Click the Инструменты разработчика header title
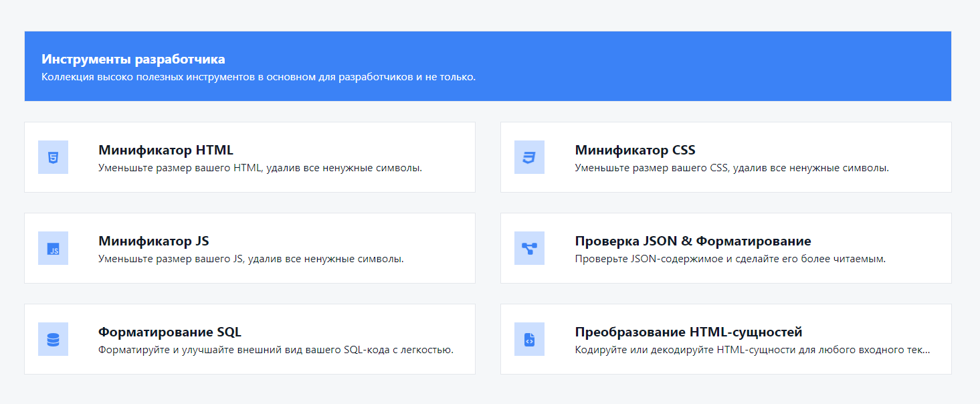The width and height of the screenshot is (980, 404). [133, 59]
